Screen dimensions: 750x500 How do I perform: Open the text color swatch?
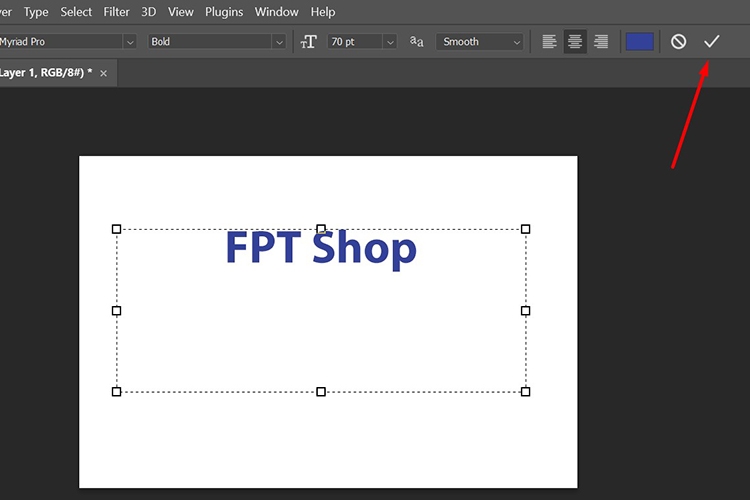tap(640, 42)
